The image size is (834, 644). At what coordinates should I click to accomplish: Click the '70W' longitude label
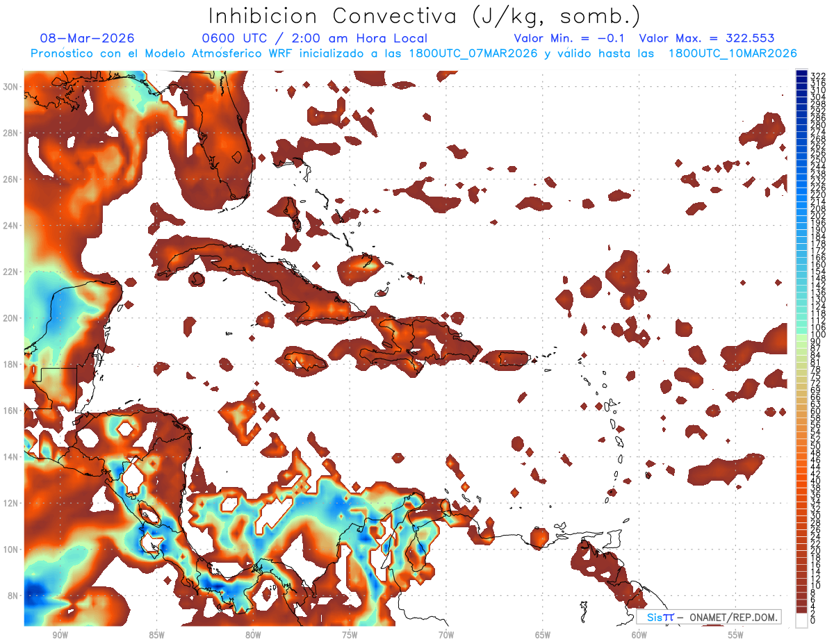446,635
